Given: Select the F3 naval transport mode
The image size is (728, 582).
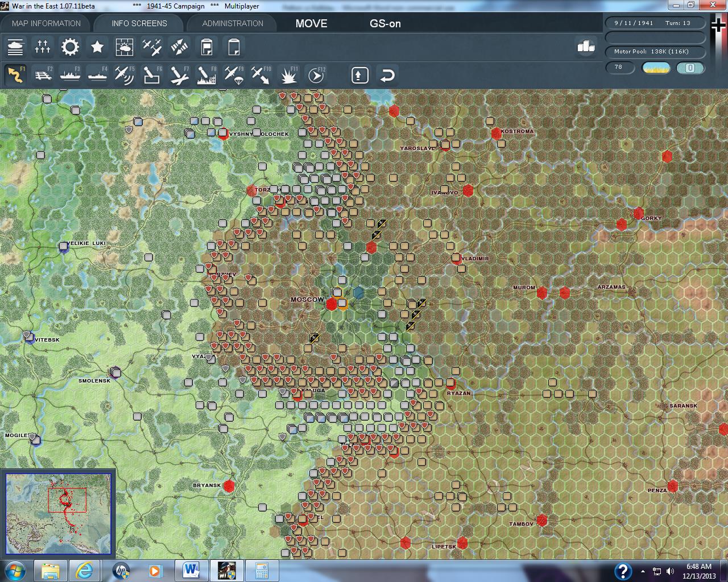Looking at the screenshot, I should (70, 75).
